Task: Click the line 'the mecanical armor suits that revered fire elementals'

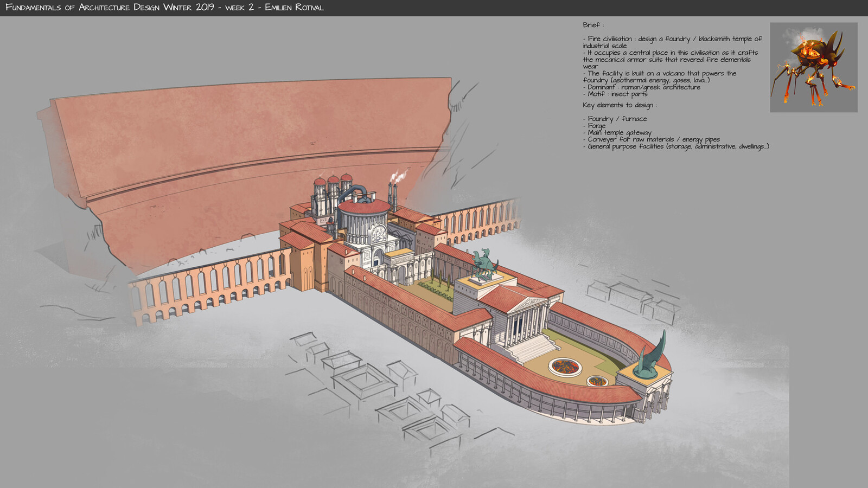Action: [x=667, y=60]
